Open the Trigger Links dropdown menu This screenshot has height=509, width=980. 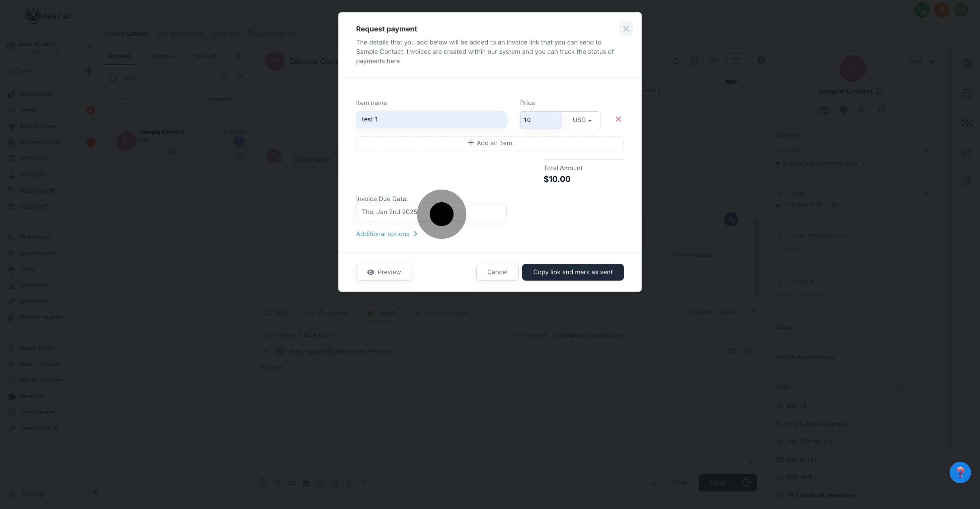click(270, 34)
